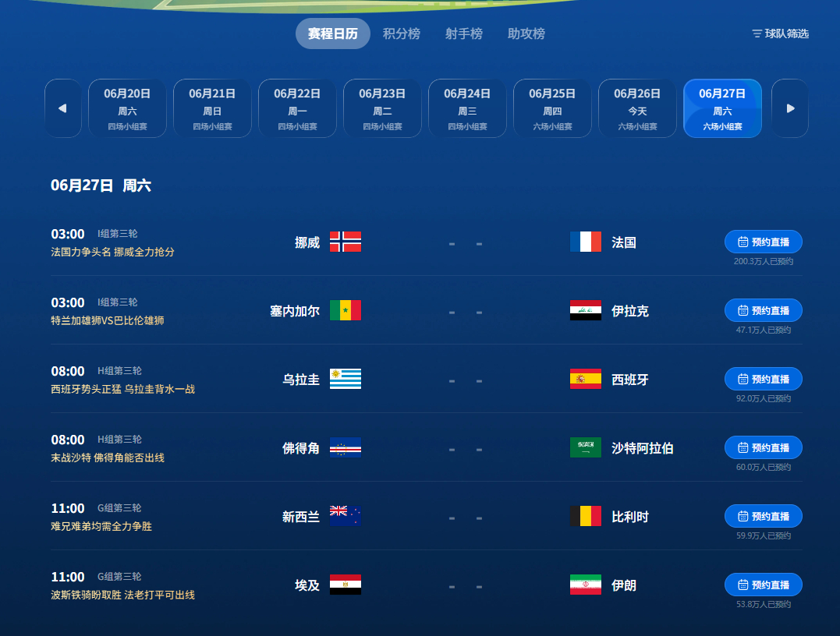Click team name 西班牙
This screenshot has width=840, height=636.
tap(630, 380)
